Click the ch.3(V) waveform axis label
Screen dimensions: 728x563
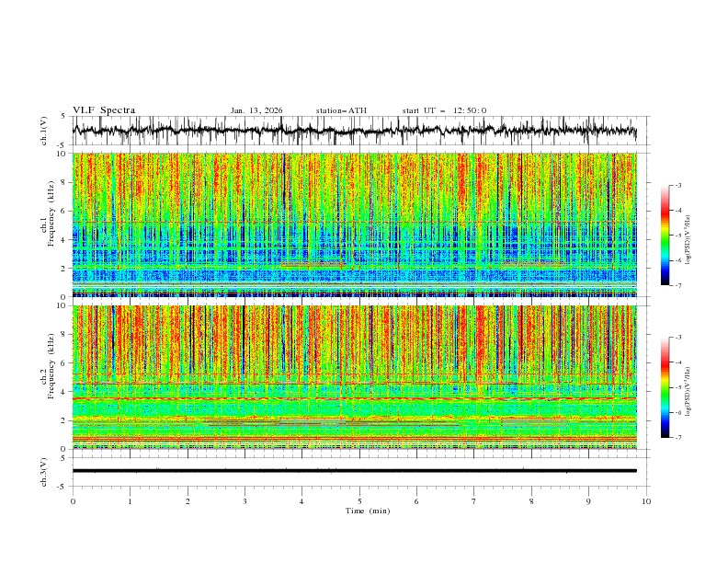[44, 472]
